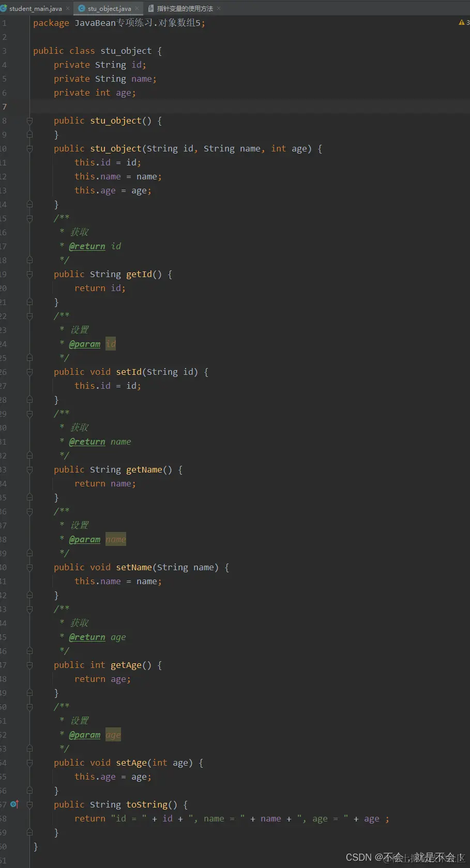Fold the Javadoc comment above setId

tap(29, 316)
